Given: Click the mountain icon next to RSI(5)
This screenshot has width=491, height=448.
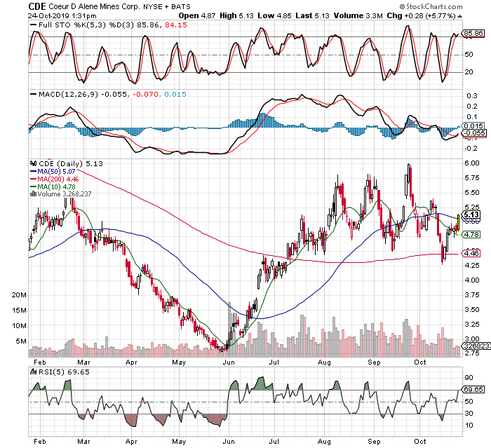Looking at the screenshot, I should point(33,372).
